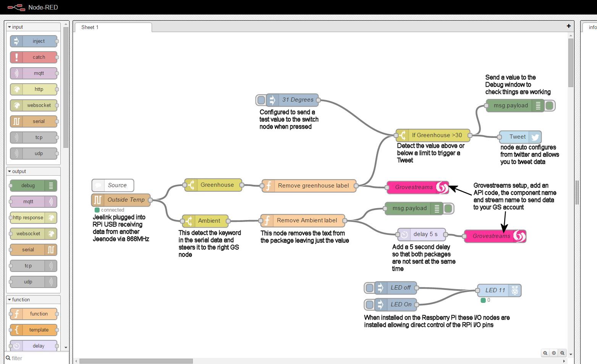The width and height of the screenshot is (597, 364).
Task: Click the palette filter search field
Action: pyautogui.click(x=34, y=358)
